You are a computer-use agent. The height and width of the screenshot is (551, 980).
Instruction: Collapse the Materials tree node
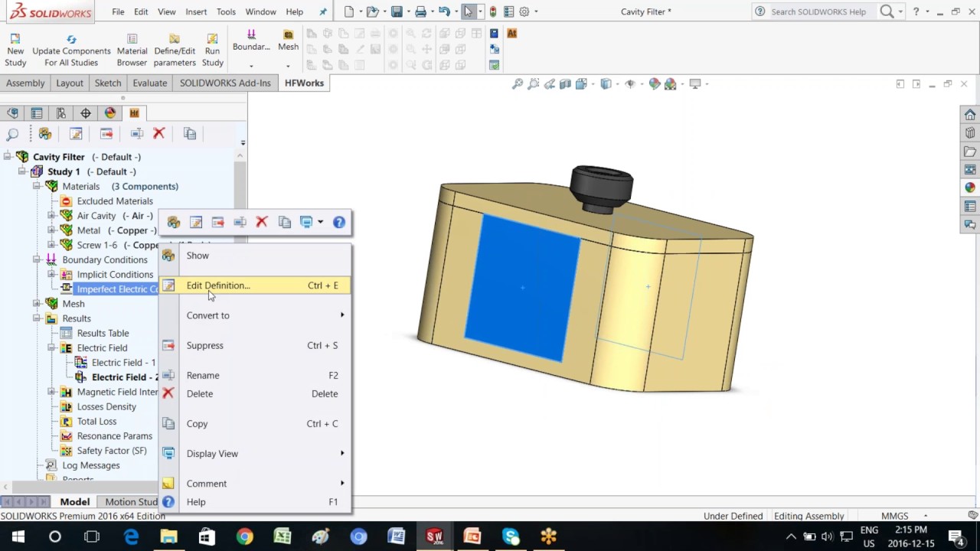tap(37, 186)
